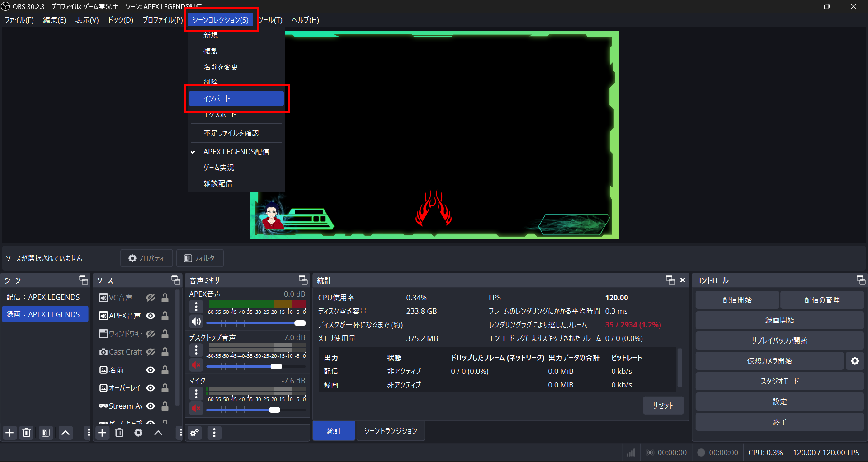868x462 pixels.
Task: Float the 音声ミキサー dock panel
Action: 303,280
